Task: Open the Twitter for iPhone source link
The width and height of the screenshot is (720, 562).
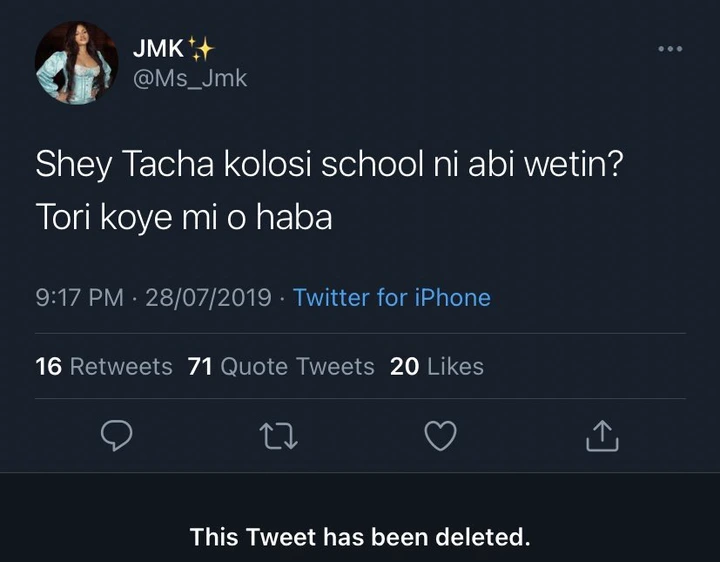Action: coord(392,297)
